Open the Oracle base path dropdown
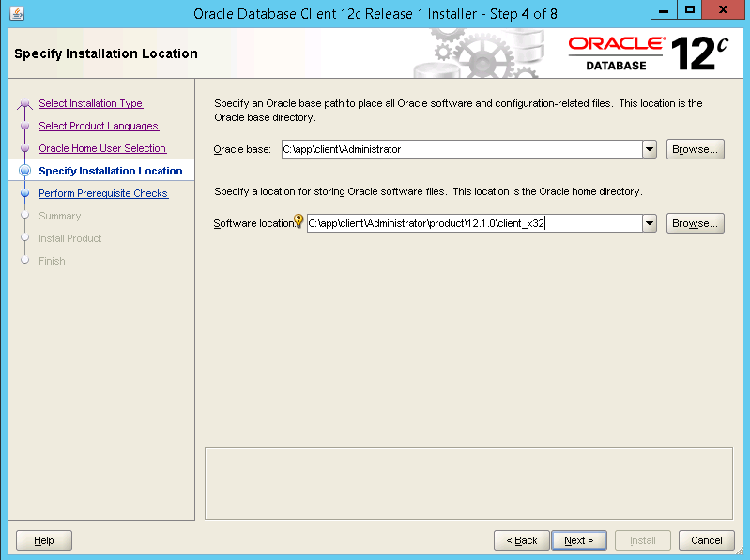Screen dimensions: 750x560 click(649, 149)
